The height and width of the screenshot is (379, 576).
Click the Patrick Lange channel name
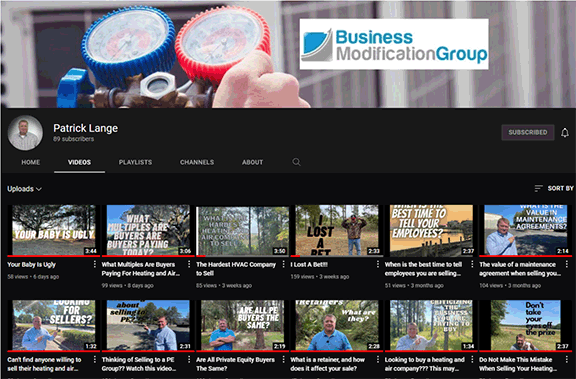coord(86,128)
